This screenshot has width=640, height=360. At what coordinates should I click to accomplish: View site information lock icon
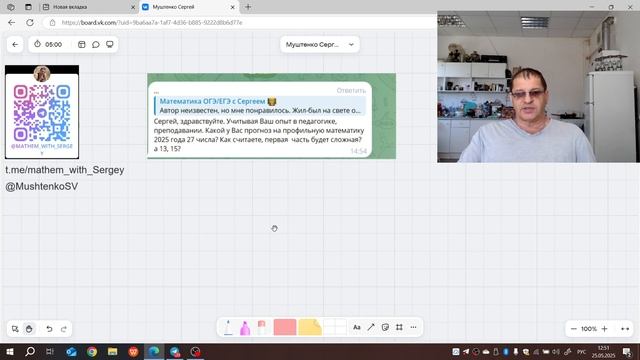(52, 22)
